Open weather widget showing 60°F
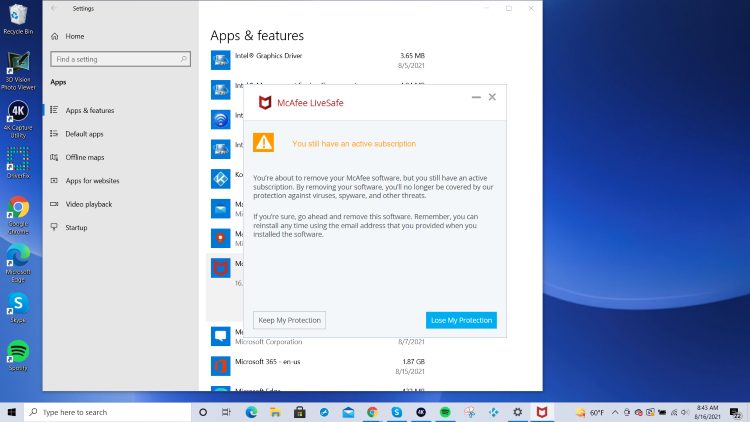 590,412
